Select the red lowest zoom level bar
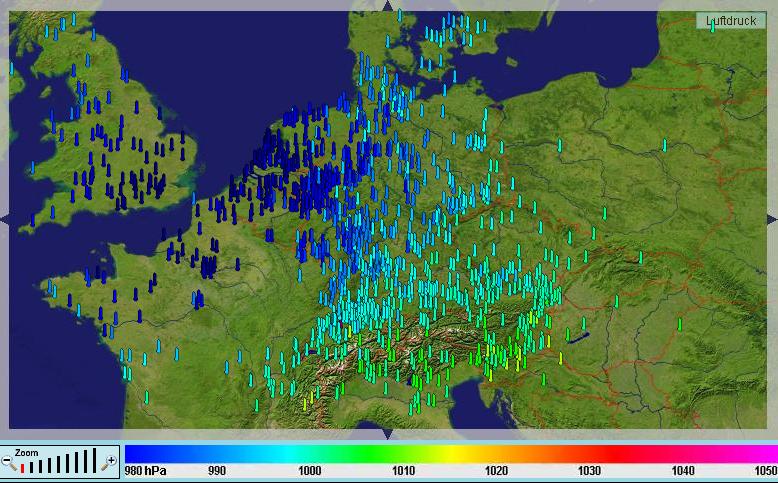The height and width of the screenshot is (483, 778). click(x=23, y=467)
